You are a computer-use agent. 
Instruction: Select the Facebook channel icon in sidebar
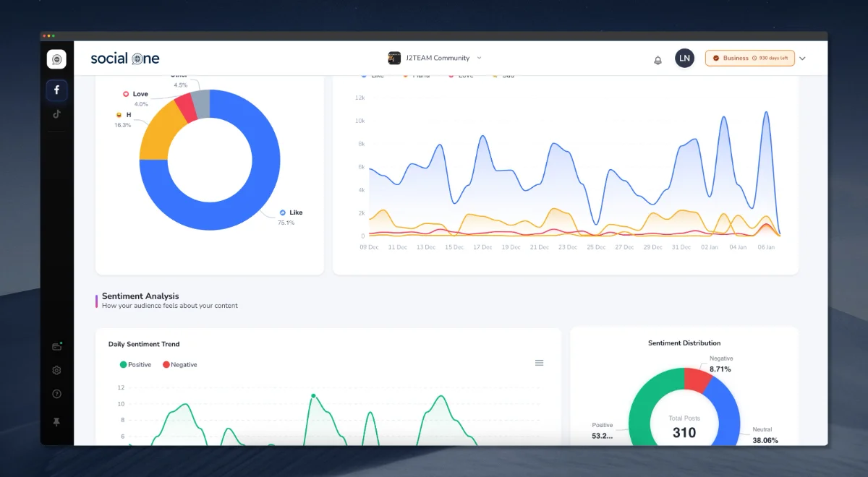56,90
